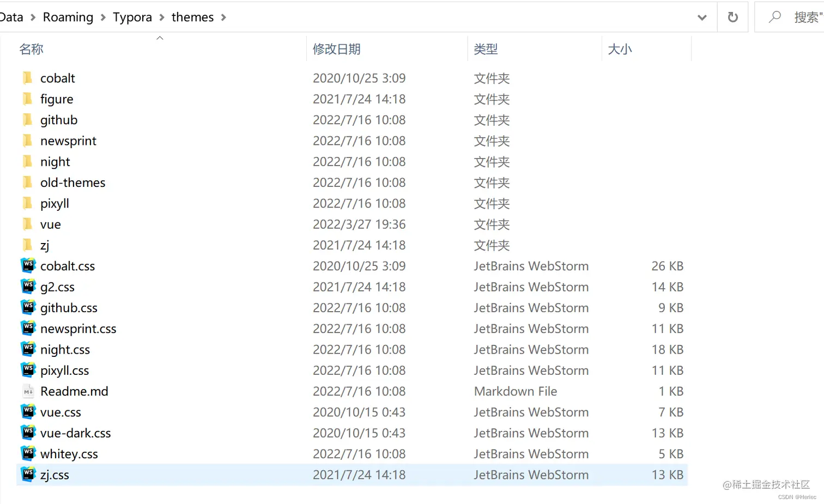Select file name cobalt.css
Image resolution: width=824 pixels, height=504 pixels.
pos(68,266)
